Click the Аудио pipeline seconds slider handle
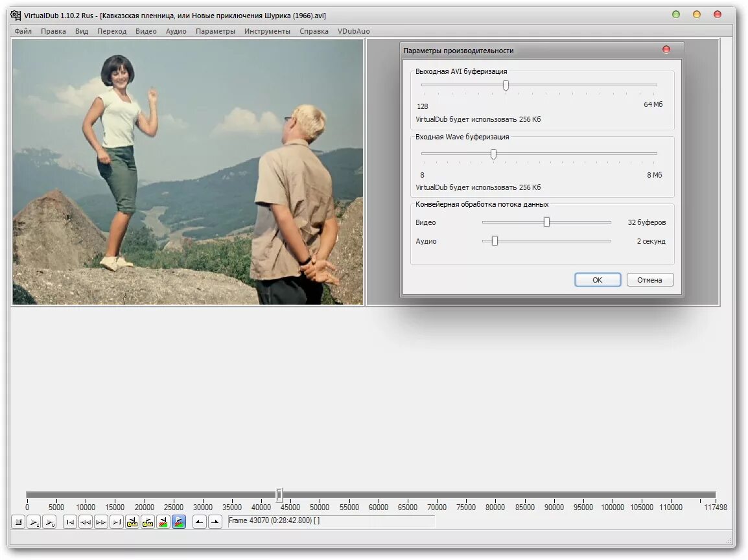748x560 pixels. [495, 241]
